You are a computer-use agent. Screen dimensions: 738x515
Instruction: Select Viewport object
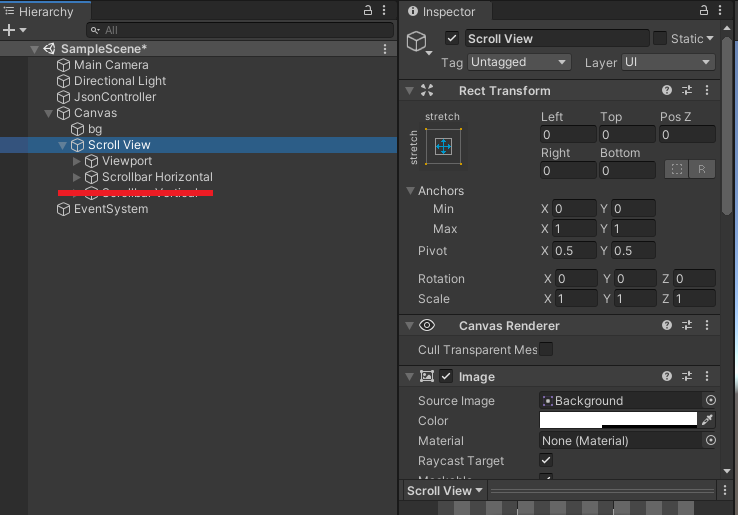pyautogui.click(x=127, y=161)
